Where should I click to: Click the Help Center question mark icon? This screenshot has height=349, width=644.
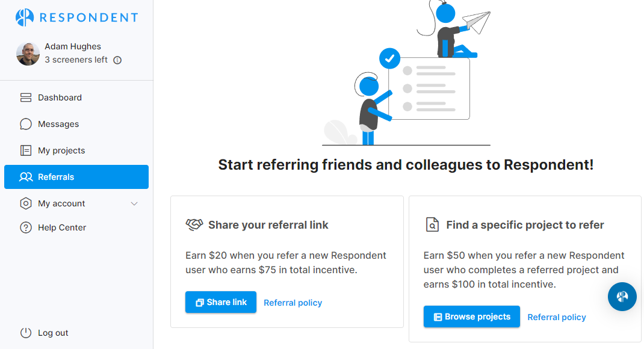click(x=26, y=227)
